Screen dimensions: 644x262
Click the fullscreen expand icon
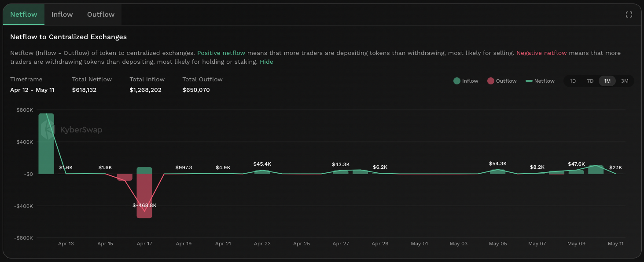click(629, 15)
